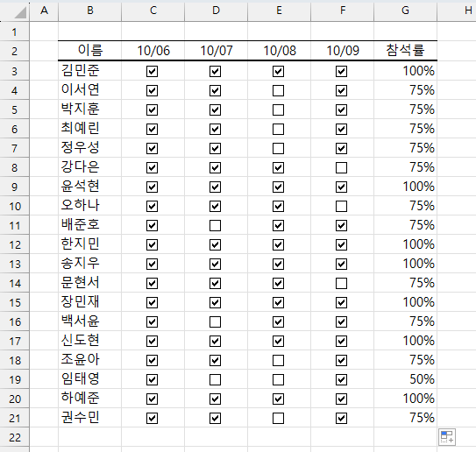The image size is (476, 452).
Task: Check 최예린's 10/08 attendance box
Action: click(279, 130)
